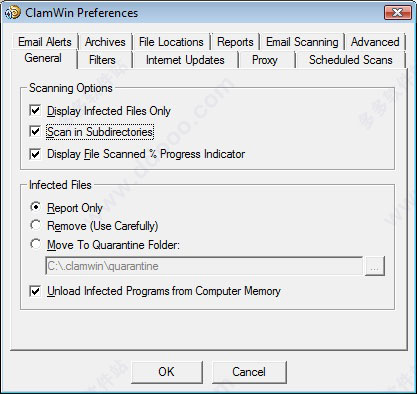Toggle Scan in Subdirectories checkbox
417x394 pixels.
coord(35,131)
